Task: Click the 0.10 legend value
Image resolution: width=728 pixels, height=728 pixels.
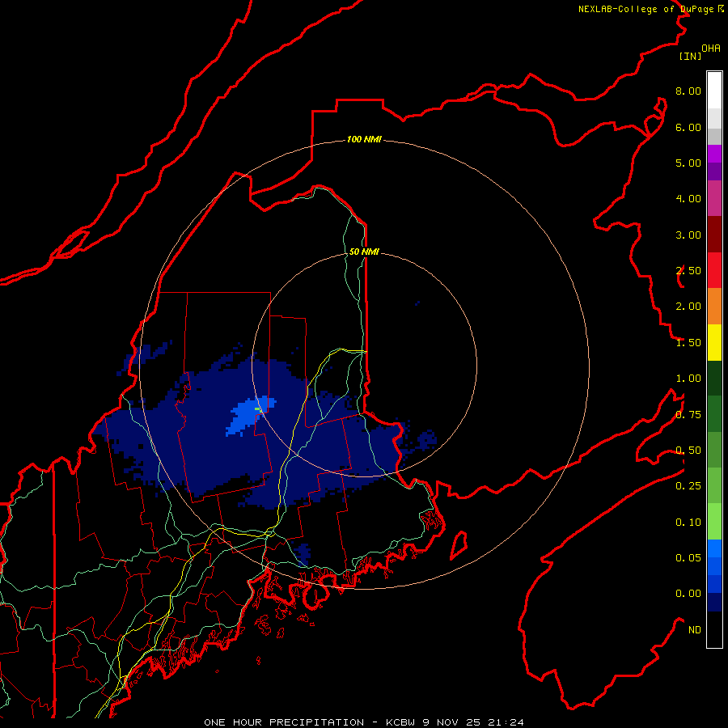Action: tap(688, 523)
